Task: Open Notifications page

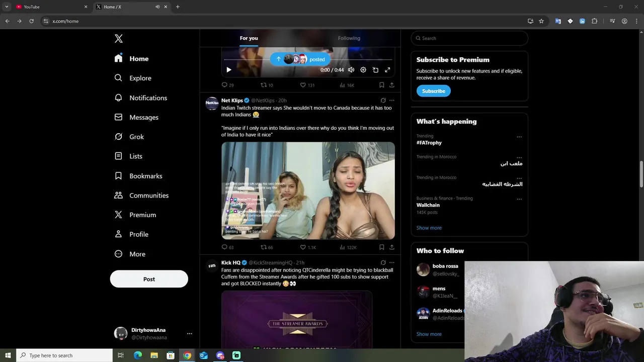Action: click(x=140, y=98)
